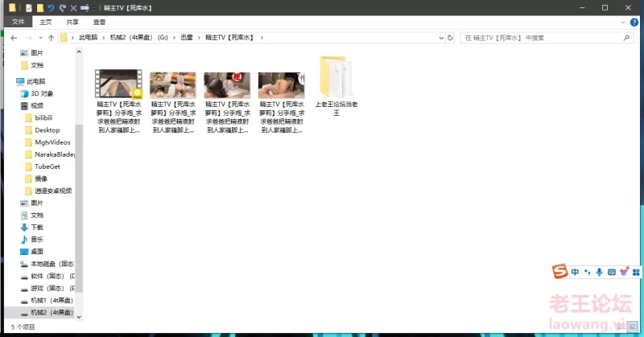Open the bilibili folder in the sidebar
This screenshot has height=337, width=644.
[x=43, y=117]
